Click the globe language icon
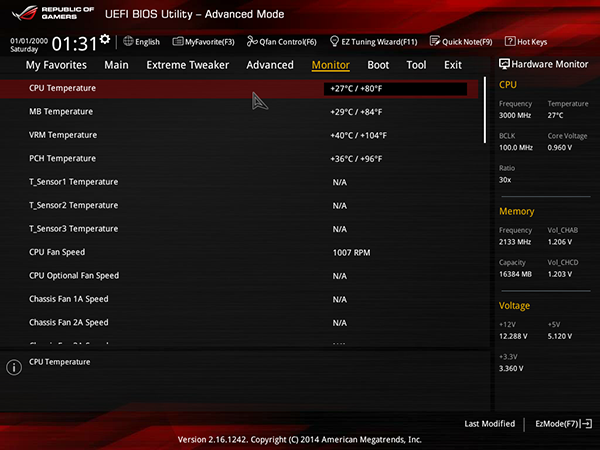Screen dimensions: 600x450 click(128, 41)
